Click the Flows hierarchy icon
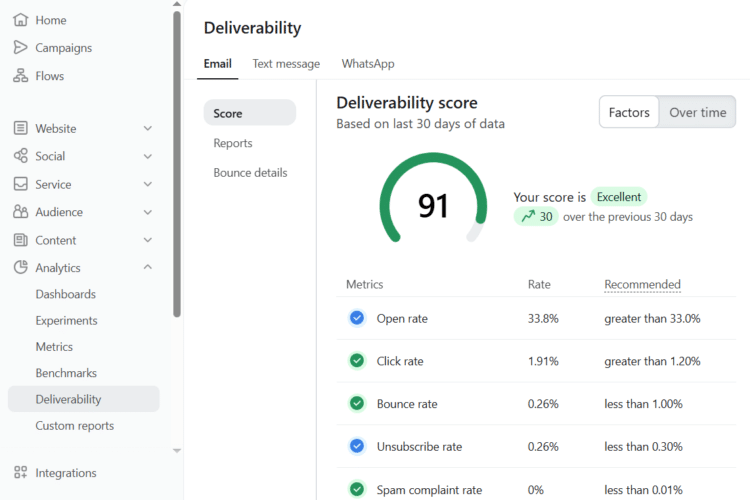 [x=21, y=76]
